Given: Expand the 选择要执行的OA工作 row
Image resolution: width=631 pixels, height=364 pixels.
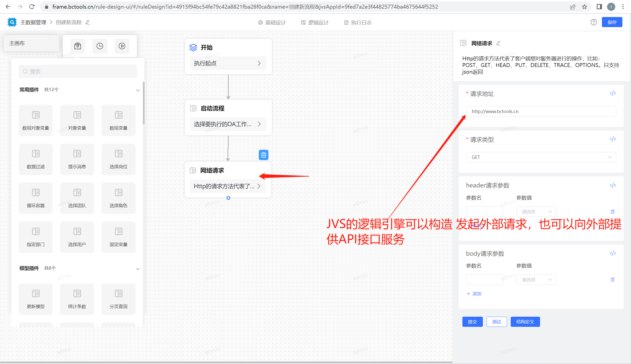Looking at the screenshot, I should (x=228, y=124).
